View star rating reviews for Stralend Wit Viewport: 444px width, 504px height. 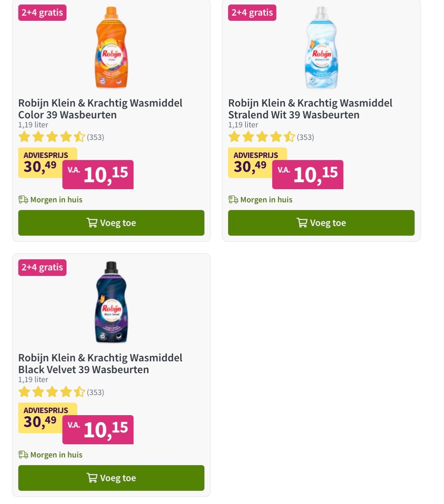click(271, 137)
